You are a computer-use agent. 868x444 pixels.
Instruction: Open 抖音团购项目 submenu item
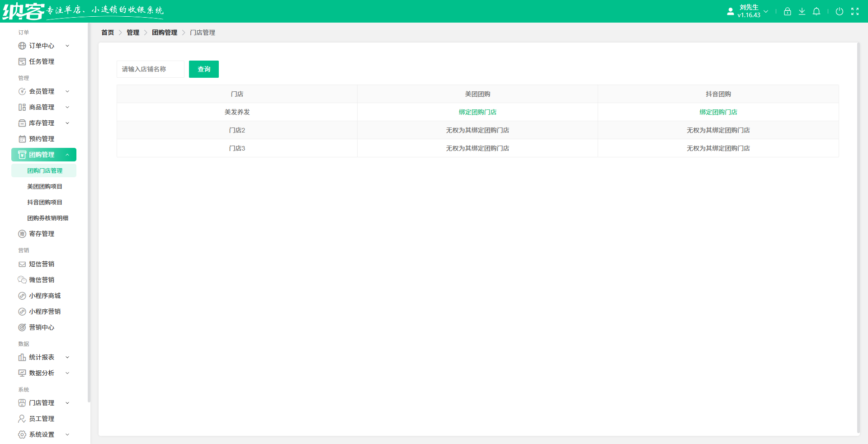point(44,202)
